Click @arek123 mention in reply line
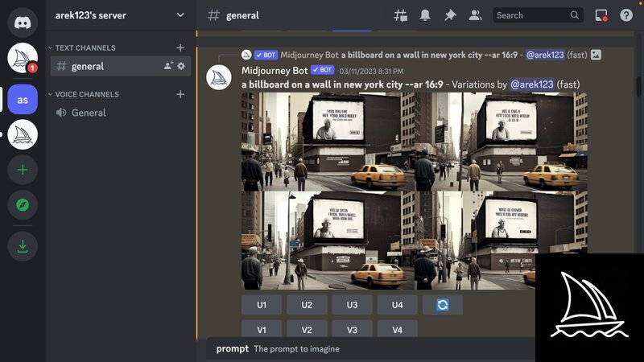 (545, 55)
